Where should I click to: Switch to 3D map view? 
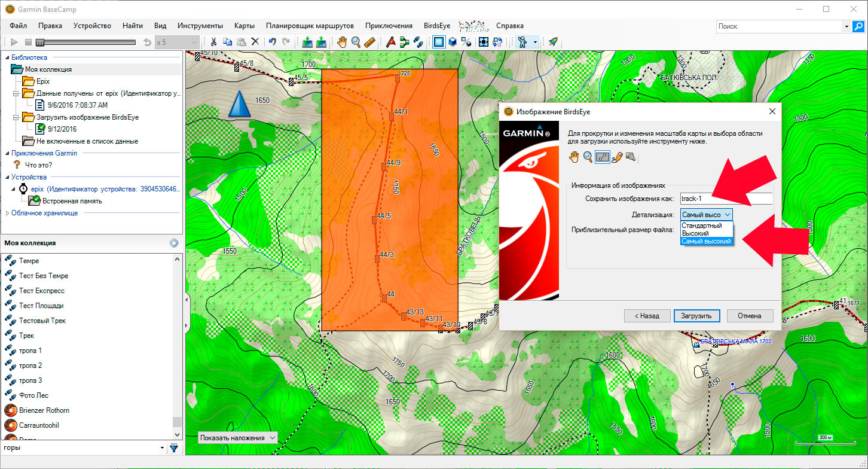pyautogui.click(x=453, y=42)
